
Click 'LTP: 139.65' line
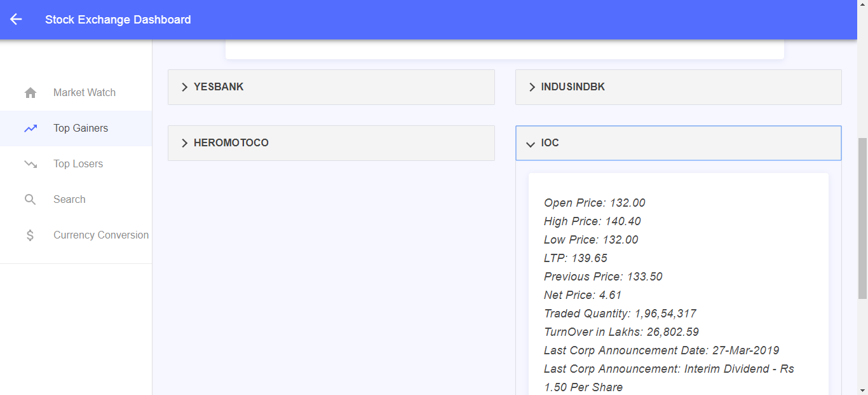tap(576, 258)
